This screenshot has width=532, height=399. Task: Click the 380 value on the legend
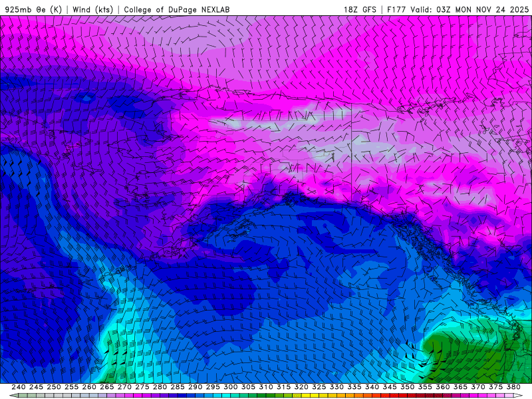coord(513,387)
